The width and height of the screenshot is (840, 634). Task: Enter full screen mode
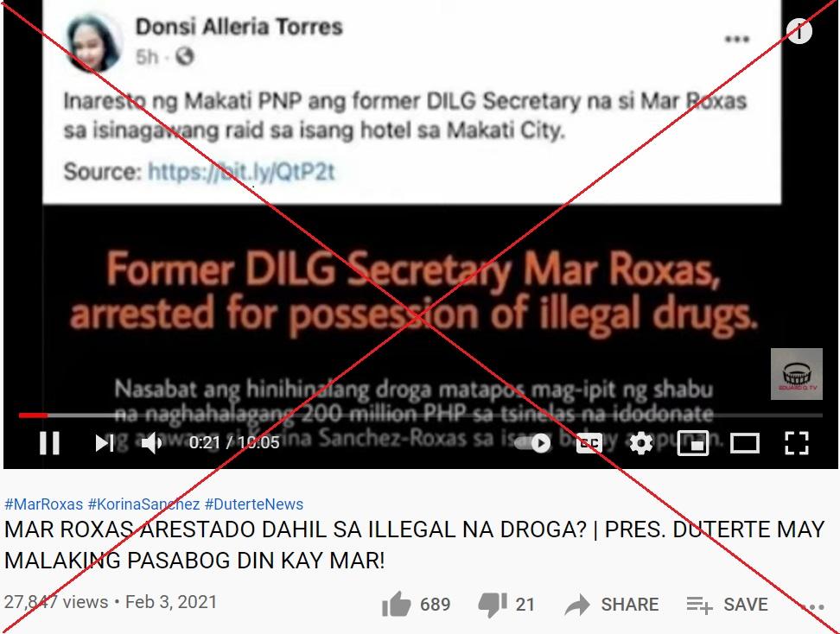(x=796, y=443)
